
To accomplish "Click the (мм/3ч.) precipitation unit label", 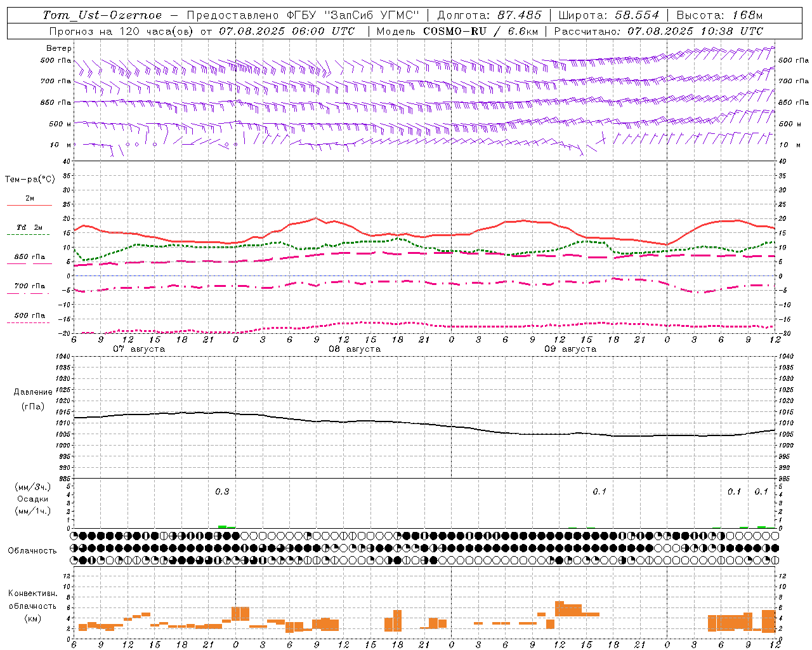I will tap(33, 487).
